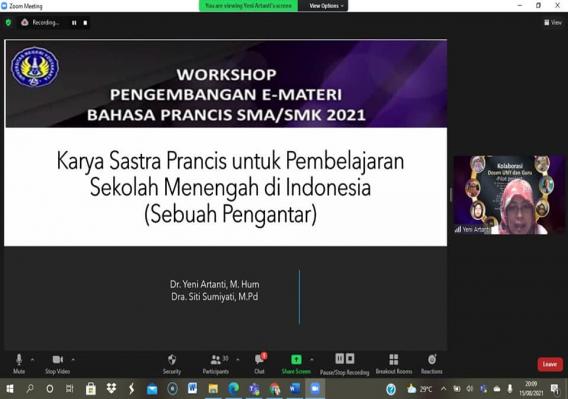
Task: Open the Security shield icon
Action: (172, 364)
